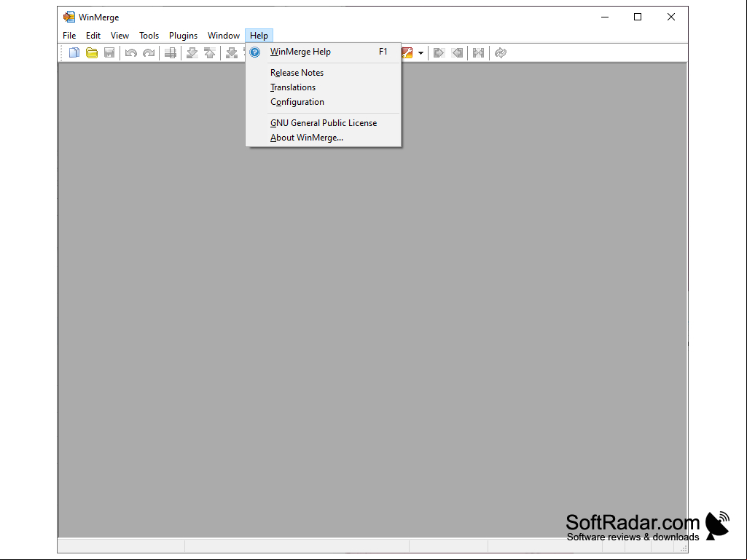Open the Plugins menu
747x560 pixels.
click(183, 36)
